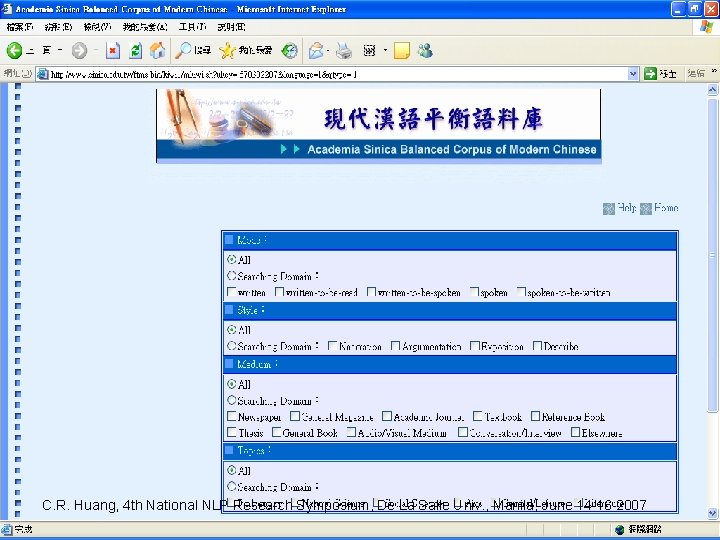Check the Describe style checkbox
This screenshot has width=720, height=540.
[x=537, y=346]
